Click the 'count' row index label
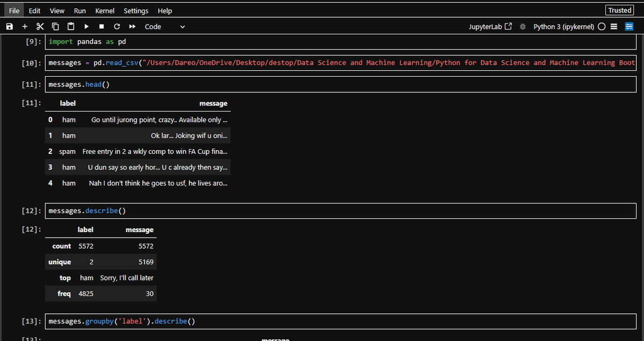This screenshot has width=644, height=341. [62, 246]
